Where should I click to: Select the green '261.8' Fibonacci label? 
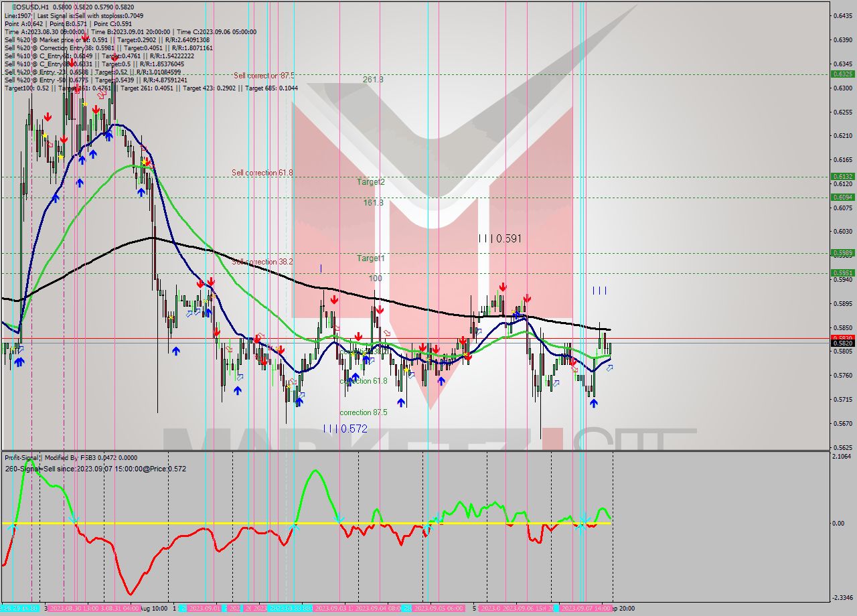coord(373,79)
